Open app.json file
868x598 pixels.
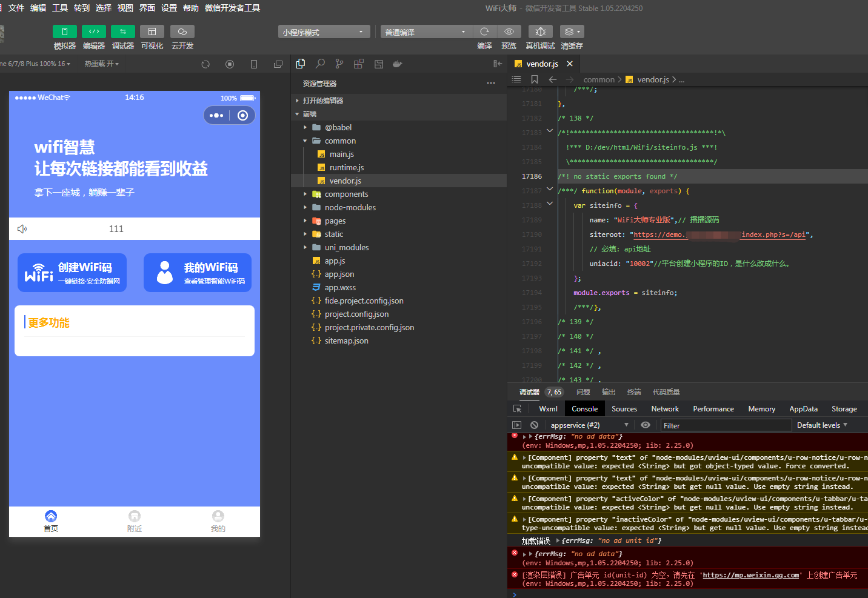tap(399, 274)
